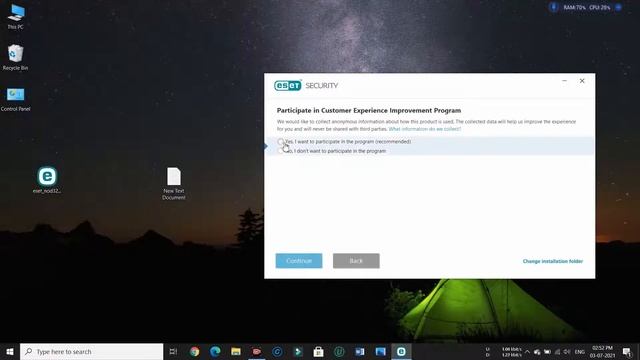Open Google Chrome from the taskbar

(195, 351)
